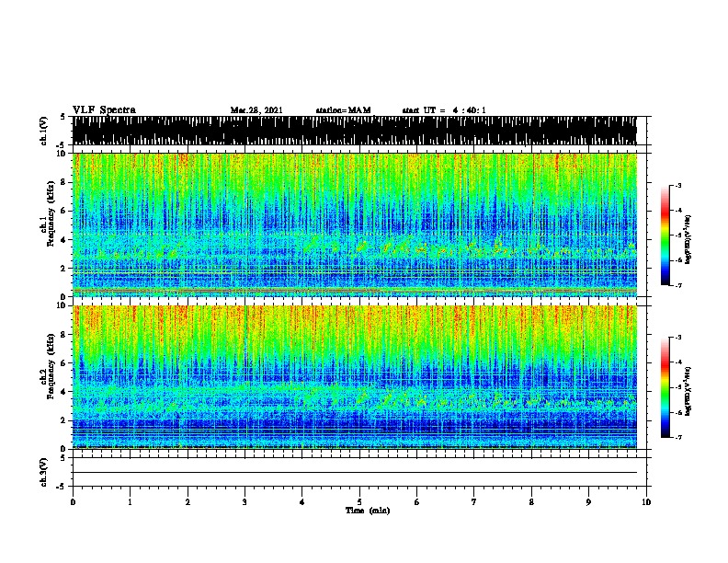728x563 pixels.
Task: Click the "7" minute tick on the time axis
Action: [474, 502]
